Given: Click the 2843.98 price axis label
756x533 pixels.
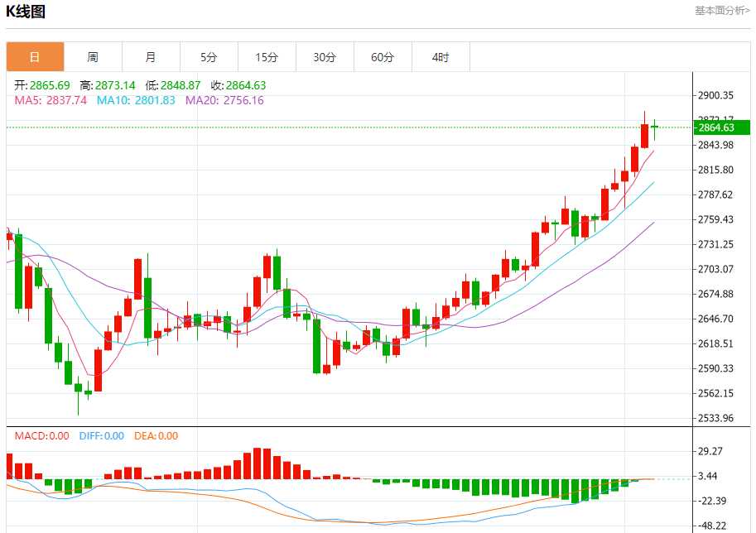Looking at the screenshot, I should click(716, 145).
